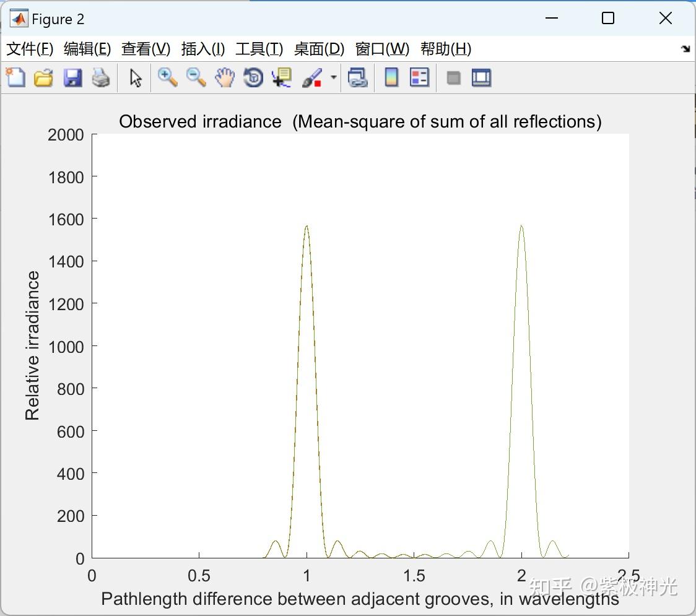Select the 'Pathlength difference' x-axis label
The width and height of the screenshot is (696, 616).
tap(360, 599)
